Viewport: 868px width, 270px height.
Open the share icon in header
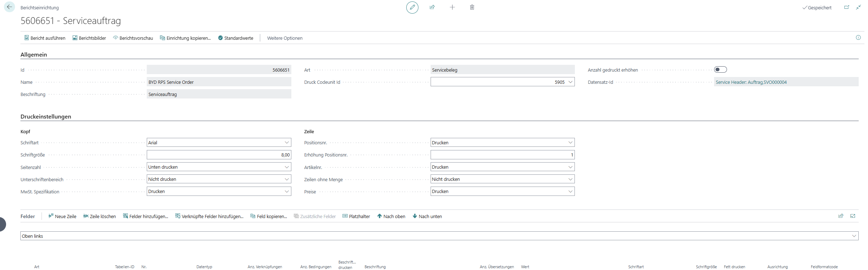point(432,7)
